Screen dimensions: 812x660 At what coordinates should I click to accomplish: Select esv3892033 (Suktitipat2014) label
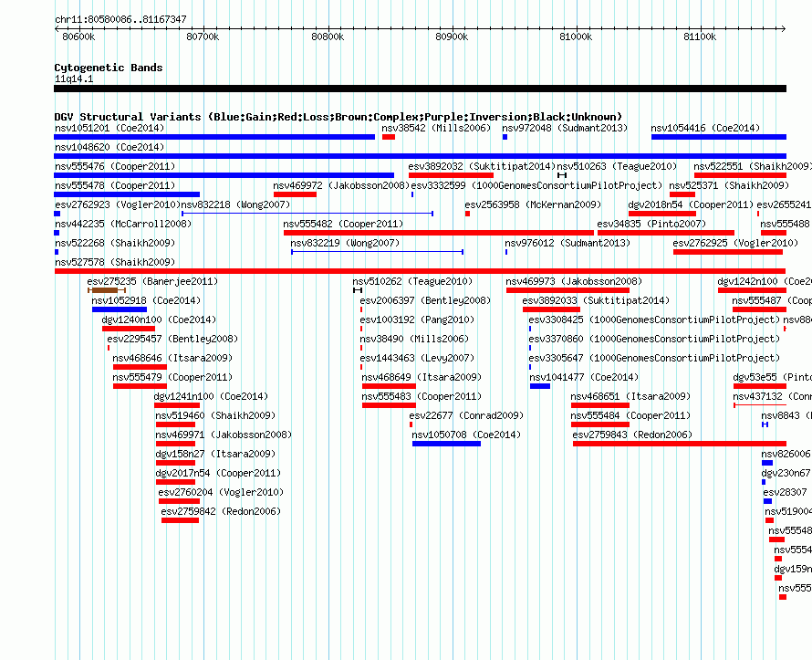[596, 300]
